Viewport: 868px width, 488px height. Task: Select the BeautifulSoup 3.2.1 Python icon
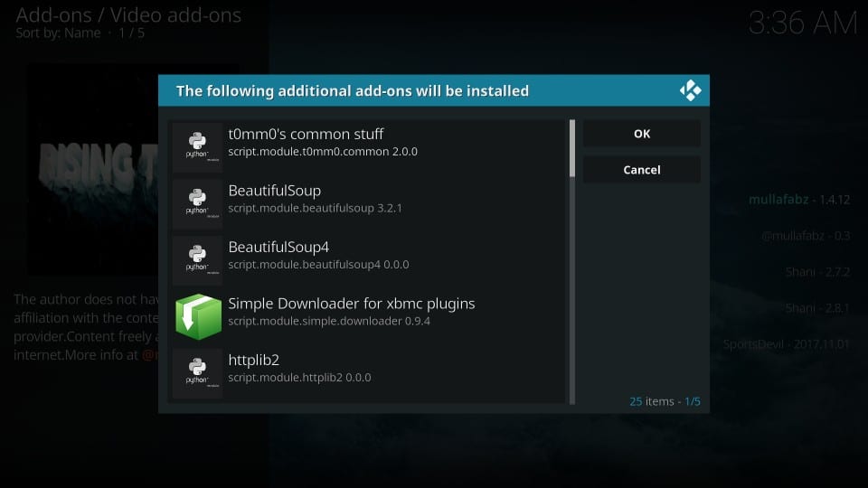pos(198,203)
